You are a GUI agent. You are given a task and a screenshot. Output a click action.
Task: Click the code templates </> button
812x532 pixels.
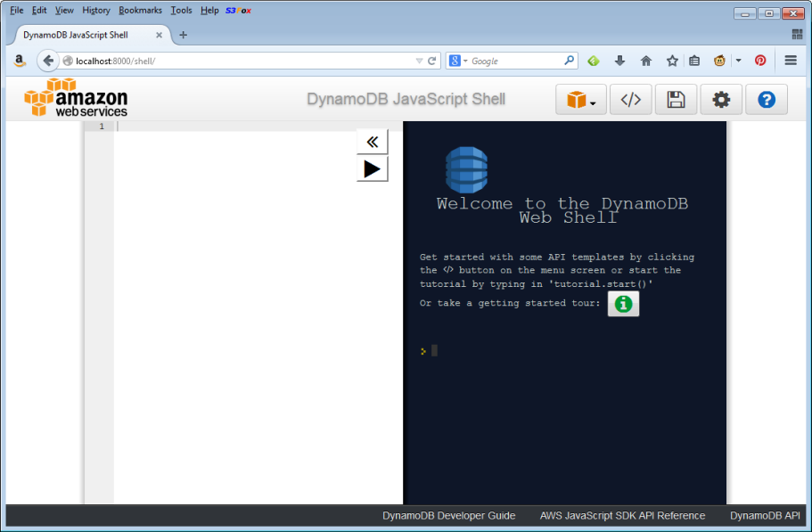pyautogui.click(x=630, y=100)
